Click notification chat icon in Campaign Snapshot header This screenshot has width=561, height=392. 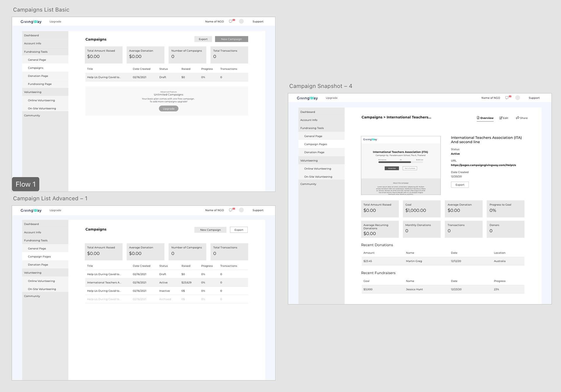[507, 98]
